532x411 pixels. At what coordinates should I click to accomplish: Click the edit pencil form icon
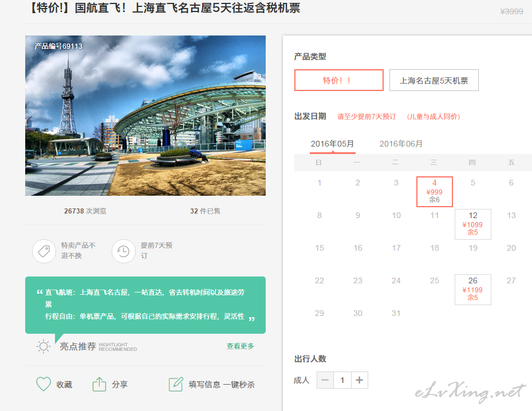click(176, 384)
